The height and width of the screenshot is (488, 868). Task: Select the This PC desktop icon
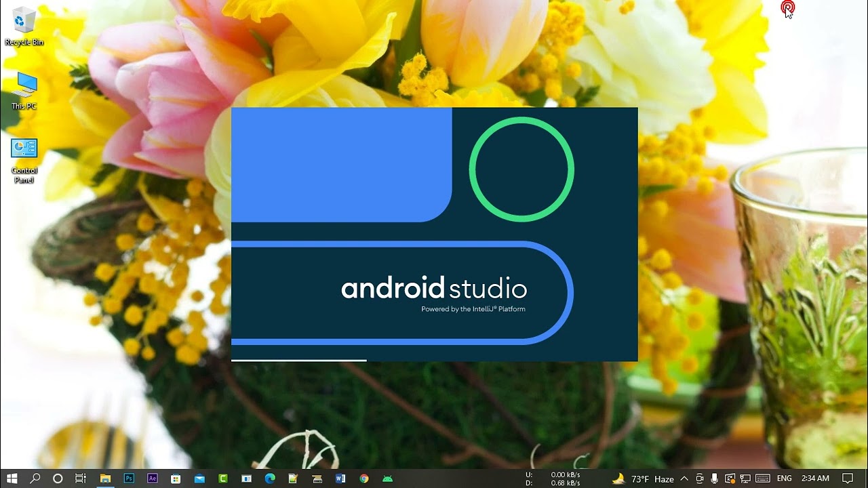(x=24, y=90)
